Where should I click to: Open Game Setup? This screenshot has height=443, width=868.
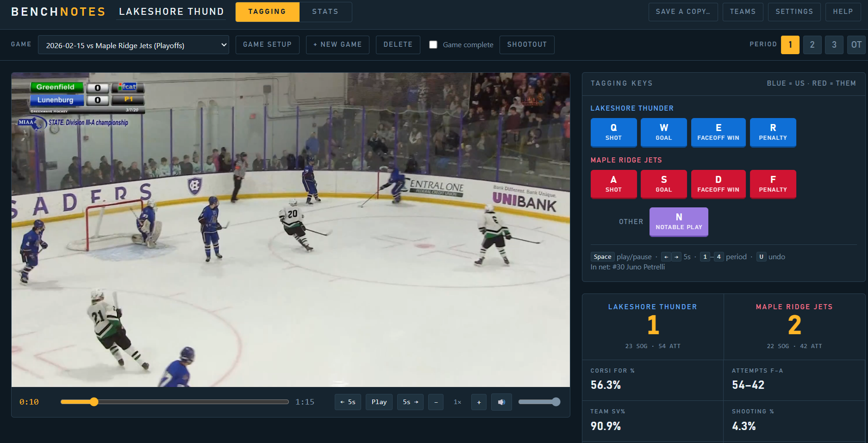pos(267,44)
